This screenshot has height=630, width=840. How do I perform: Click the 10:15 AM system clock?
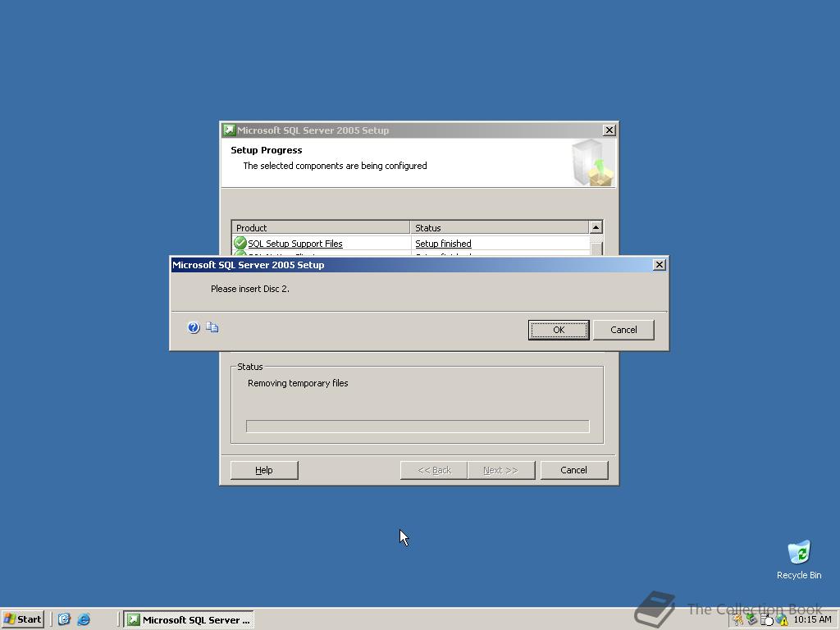pos(812,619)
